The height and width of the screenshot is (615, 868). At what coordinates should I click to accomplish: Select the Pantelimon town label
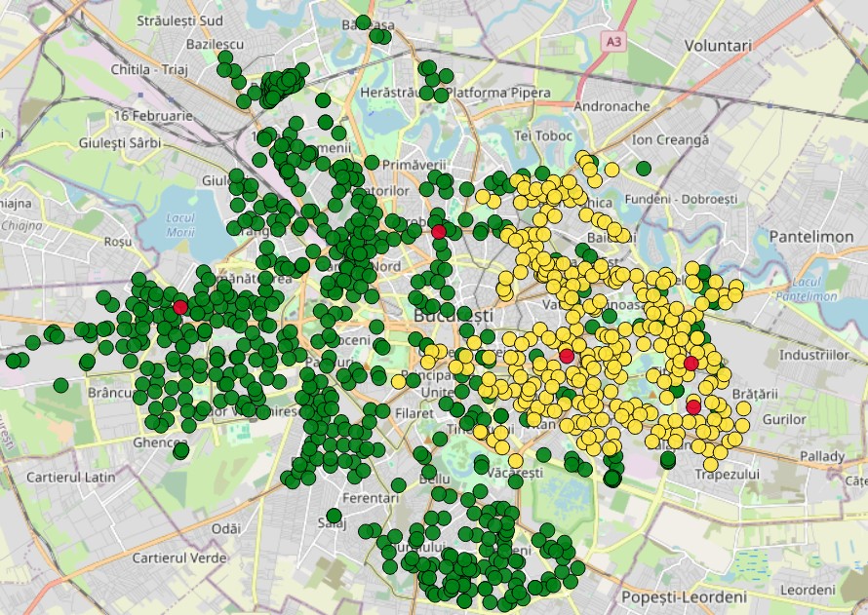pos(811,237)
